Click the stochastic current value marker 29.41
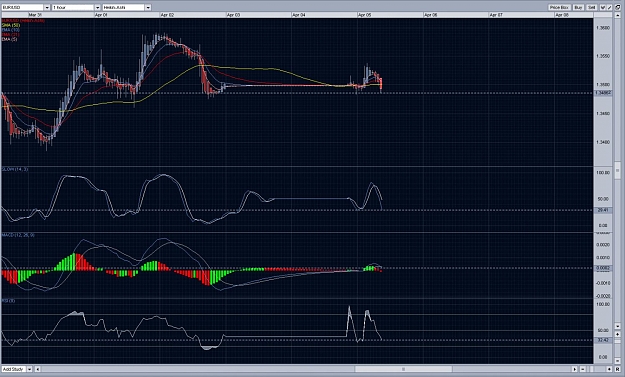Image resolution: width=625 pixels, height=377 pixels. point(603,210)
